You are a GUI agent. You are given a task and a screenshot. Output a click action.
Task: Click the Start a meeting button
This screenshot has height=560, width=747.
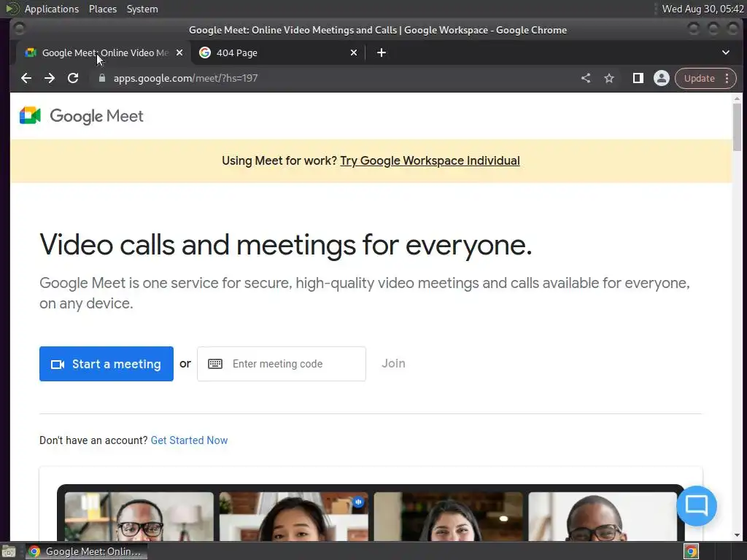click(107, 364)
